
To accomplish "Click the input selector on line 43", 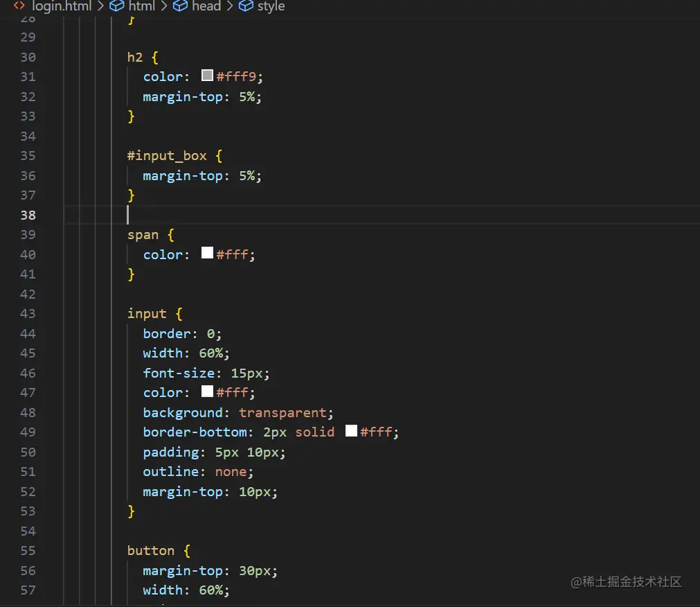I will (x=147, y=314).
